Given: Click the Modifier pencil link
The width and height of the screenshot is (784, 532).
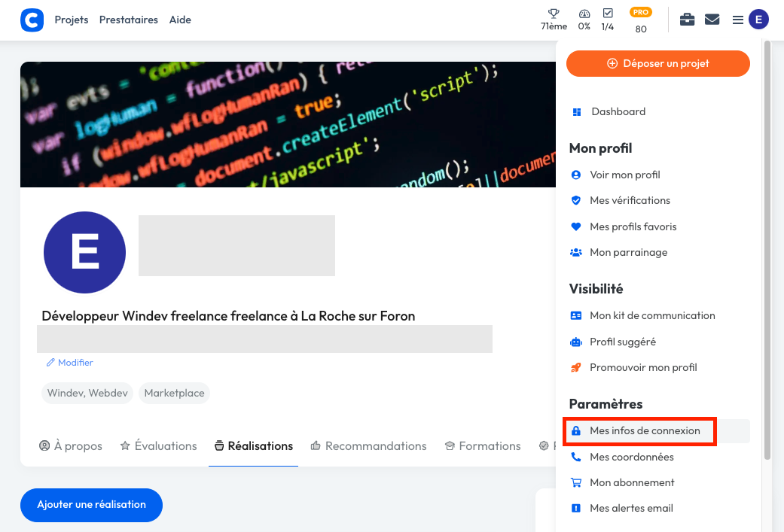Looking at the screenshot, I should click(x=70, y=363).
